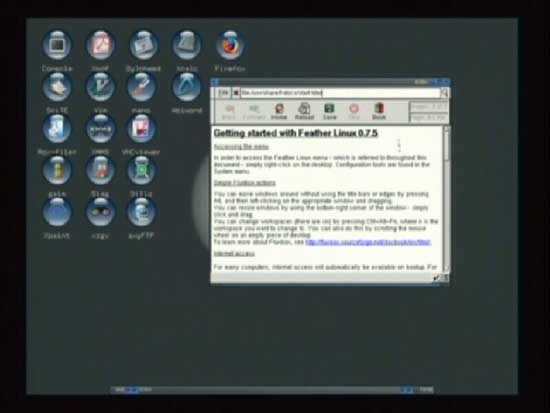
Task: Open the gaim messenger icon
Action: [57, 171]
